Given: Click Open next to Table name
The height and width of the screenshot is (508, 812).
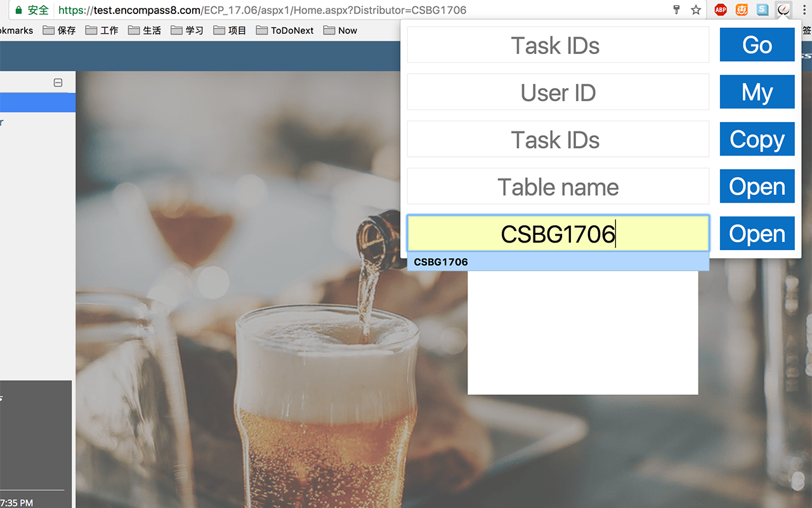Looking at the screenshot, I should coord(757,186).
